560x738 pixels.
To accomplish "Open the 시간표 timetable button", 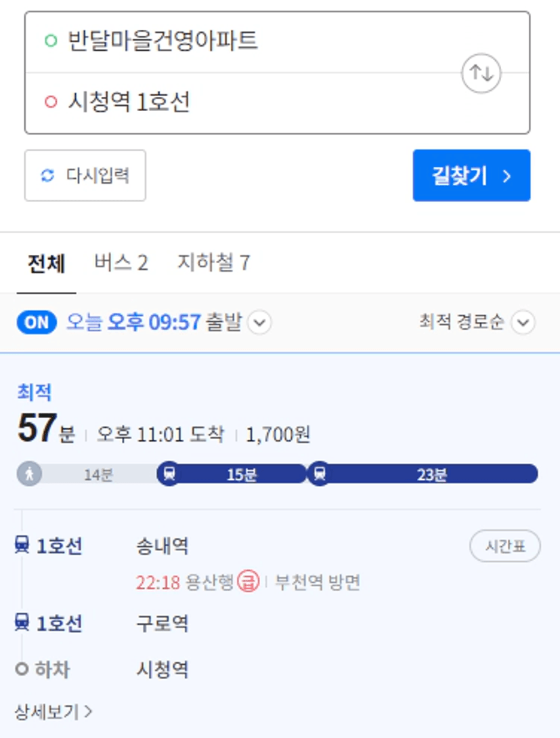I will pos(505,546).
